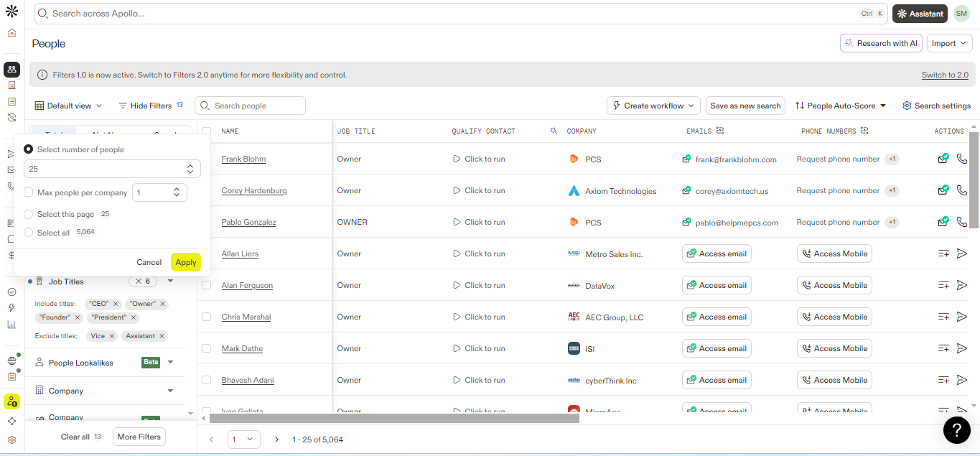Choose the Select all 5,064 radio option
980x456 pixels.
click(29, 233)
